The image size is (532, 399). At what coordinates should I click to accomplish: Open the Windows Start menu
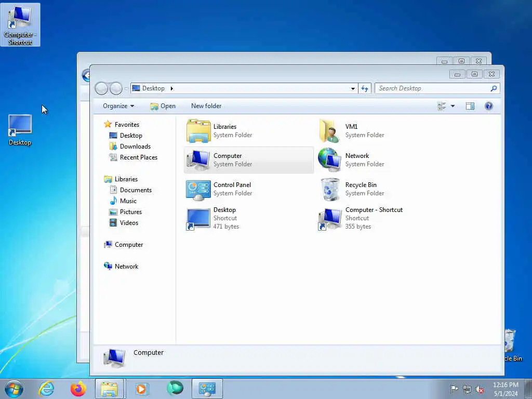pyautogui.click(x=14, y=389)
